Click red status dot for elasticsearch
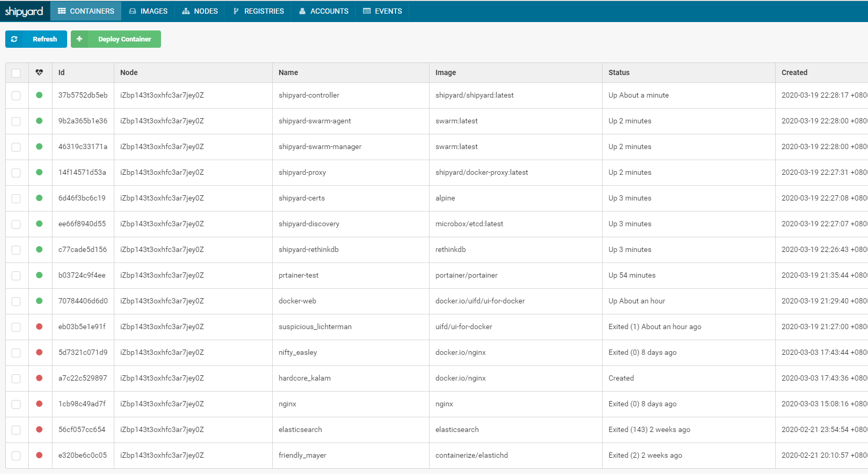 (x=39, y=429)
